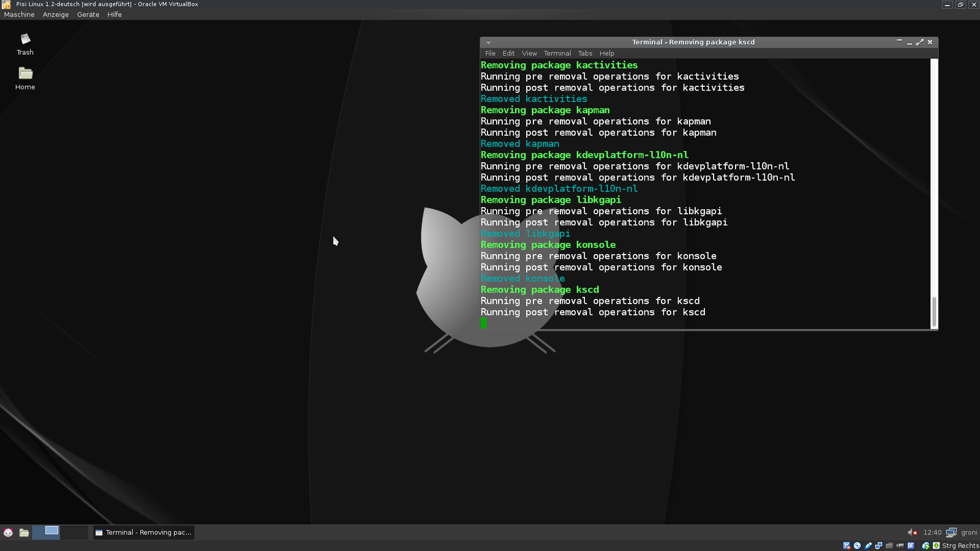Click the Strg Rechts host key label
Screen dimensions: 980x551
click(x=960, y=545)
